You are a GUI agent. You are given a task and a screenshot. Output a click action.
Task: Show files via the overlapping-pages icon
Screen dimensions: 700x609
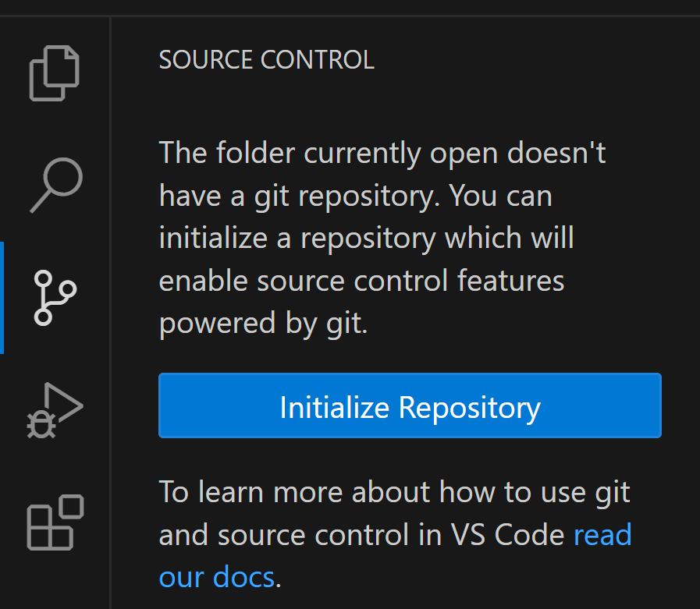click(55, 73)
